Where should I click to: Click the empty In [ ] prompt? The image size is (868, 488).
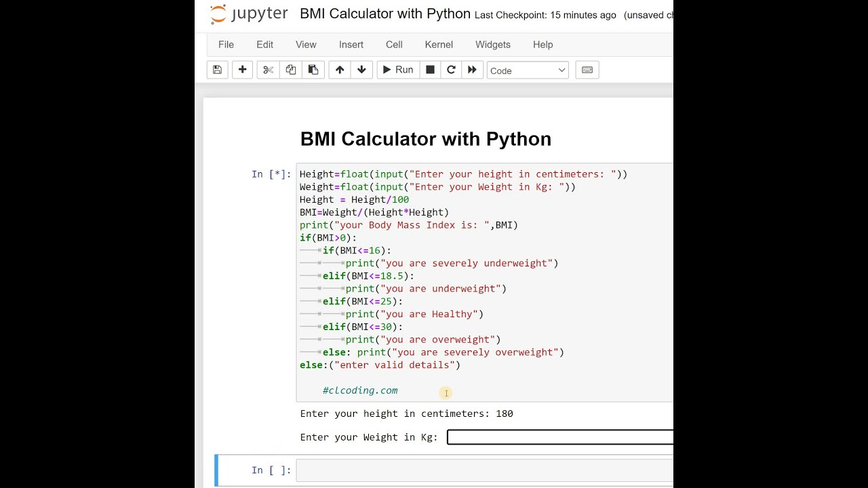tap(271, 470)
